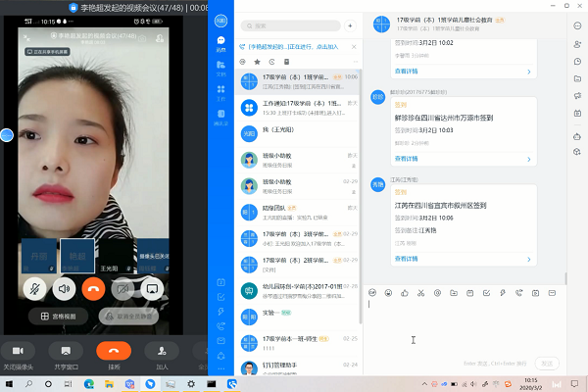This screenshot has width=588, height=392.
Task: Open Windows Start menu
Action: [x=9, y=384]
